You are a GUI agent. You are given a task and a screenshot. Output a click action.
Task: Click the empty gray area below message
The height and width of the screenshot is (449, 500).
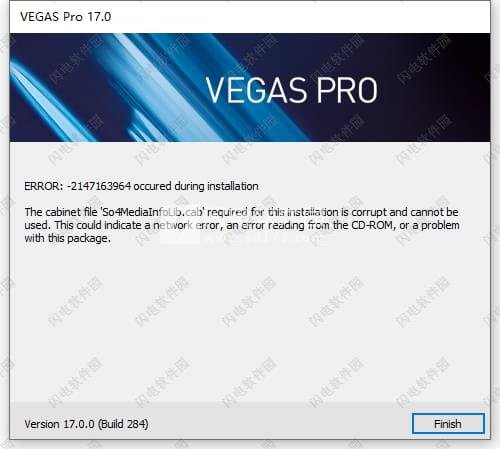pyautogui.click(x=250, y=320)
